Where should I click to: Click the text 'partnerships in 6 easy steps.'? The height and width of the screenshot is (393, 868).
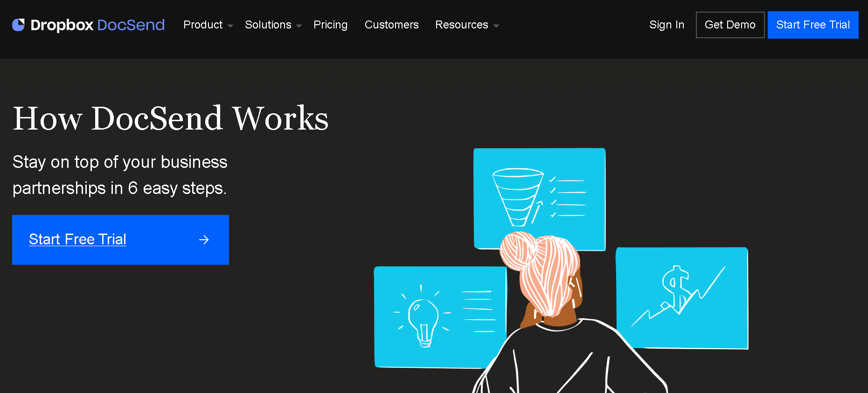(119, 188)
